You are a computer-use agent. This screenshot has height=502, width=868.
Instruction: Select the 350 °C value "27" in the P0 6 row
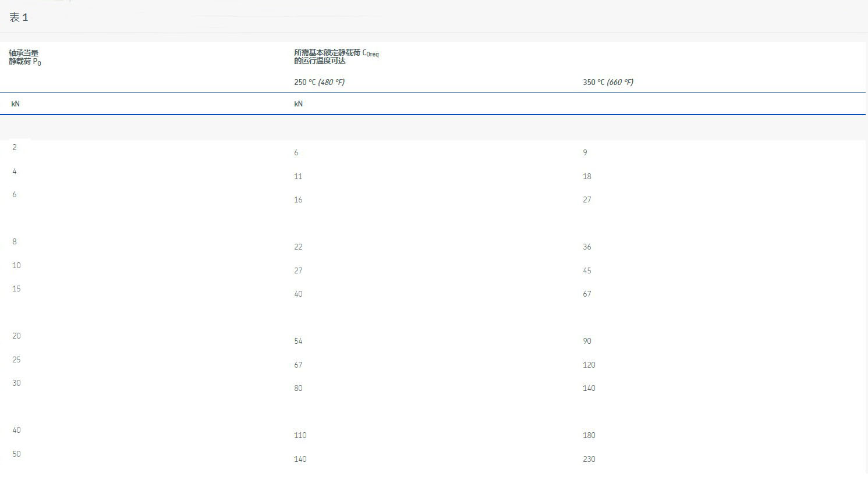click(x=587, y=200)
